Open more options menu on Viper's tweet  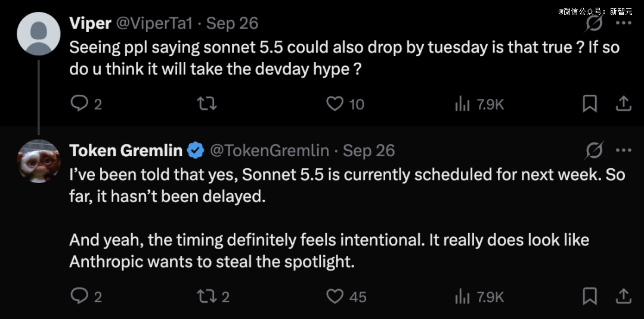tap(624, 23)
